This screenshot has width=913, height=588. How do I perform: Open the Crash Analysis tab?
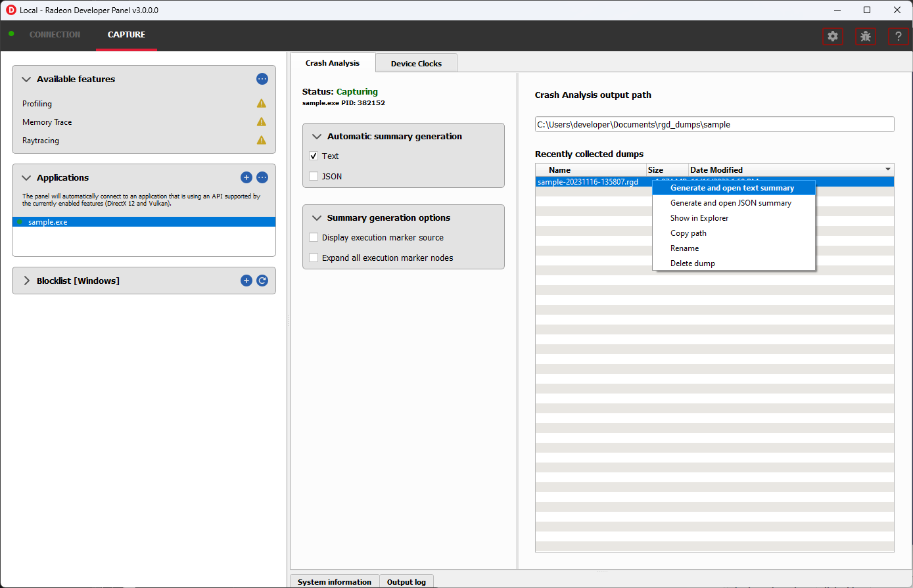[x=333, y=63]
